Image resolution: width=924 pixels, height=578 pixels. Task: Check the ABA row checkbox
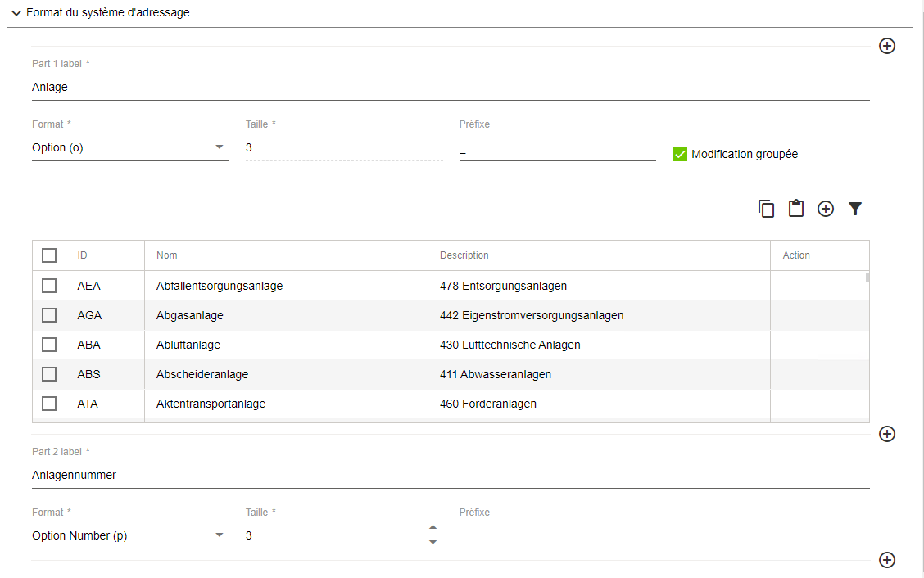click(49, 345)
